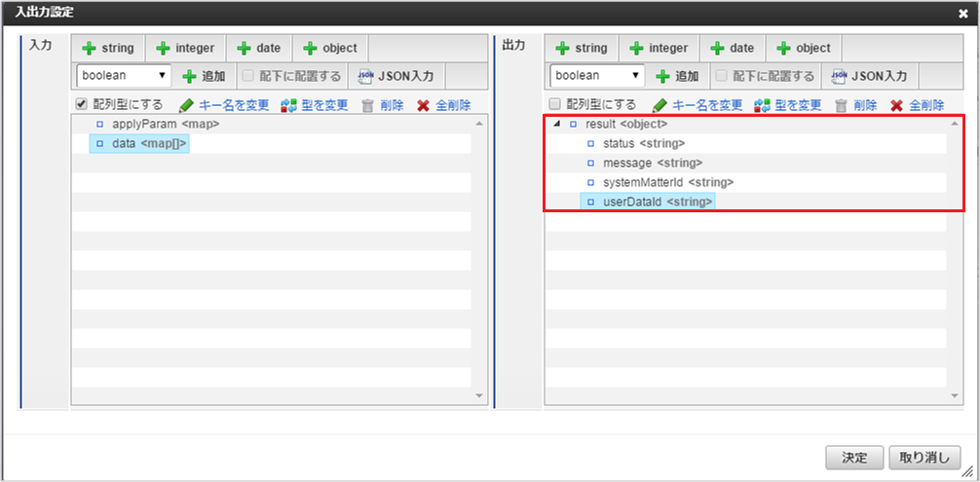Add integer key in output panel
The width and height of the screenshot is (980, 482).
coord(659,48)
